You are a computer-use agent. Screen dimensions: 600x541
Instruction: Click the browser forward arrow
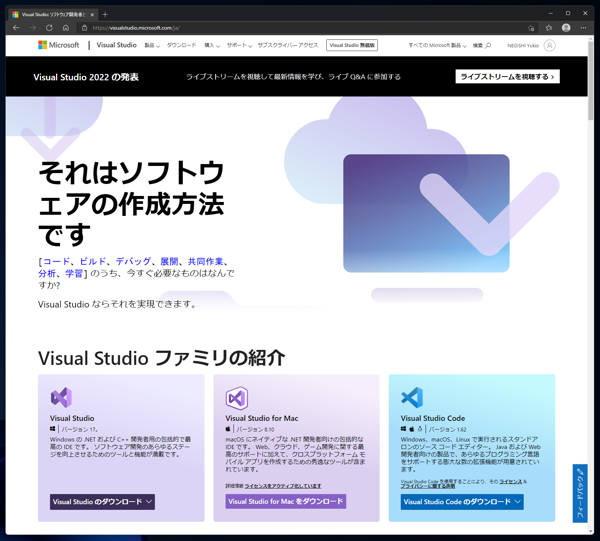33,28
